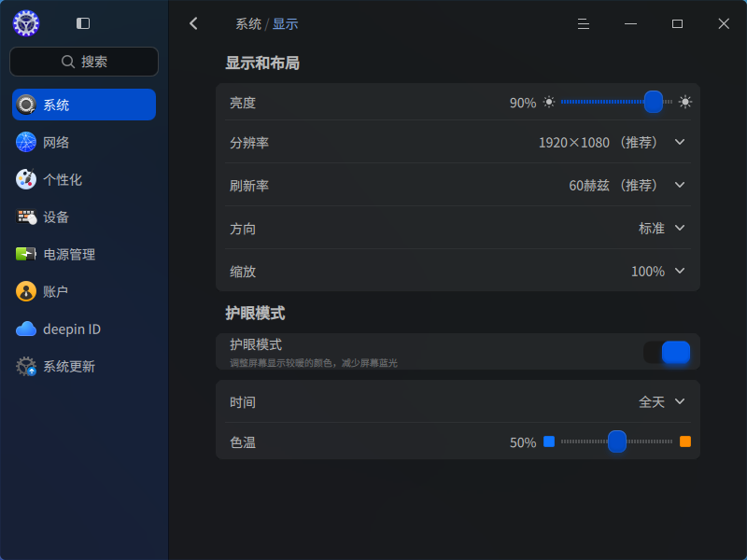Viewport: 747px width, 560px height.
Task: Open 设备 settings in sidebar
Action: tap(84, 217)
